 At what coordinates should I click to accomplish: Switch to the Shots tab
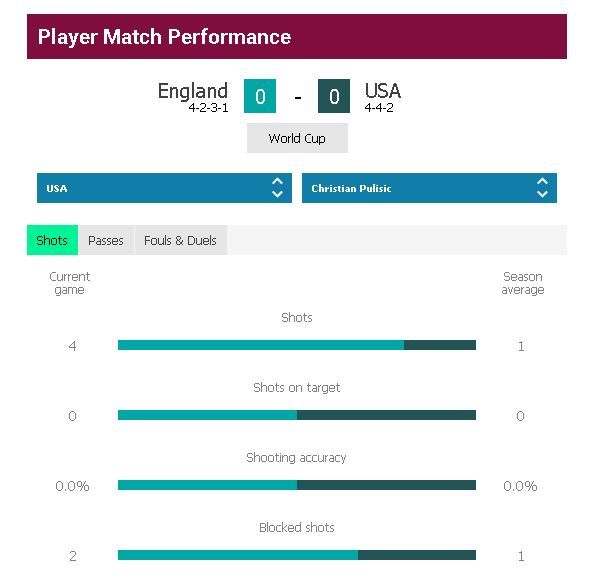(x=52, y=240)
